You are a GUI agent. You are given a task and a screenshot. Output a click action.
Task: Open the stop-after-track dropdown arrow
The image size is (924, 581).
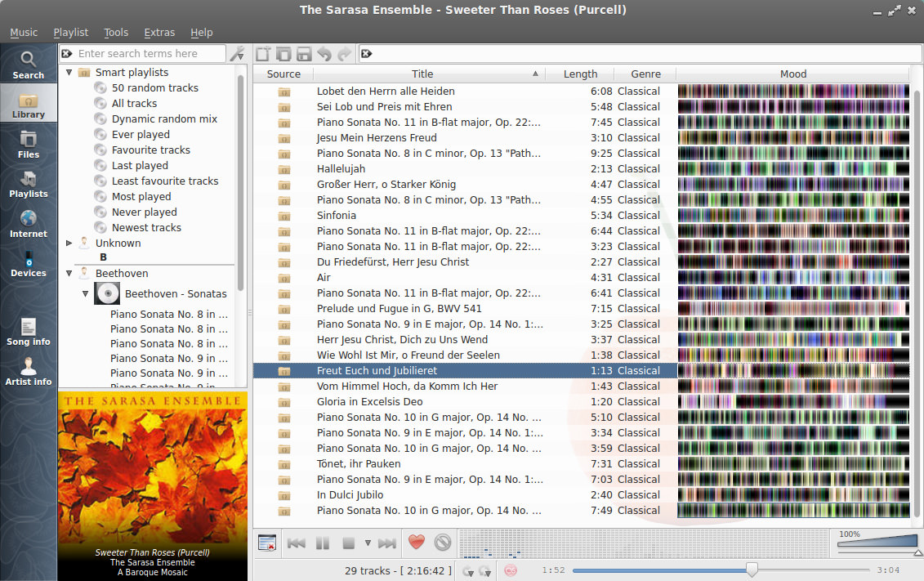(x=368, y=543)
